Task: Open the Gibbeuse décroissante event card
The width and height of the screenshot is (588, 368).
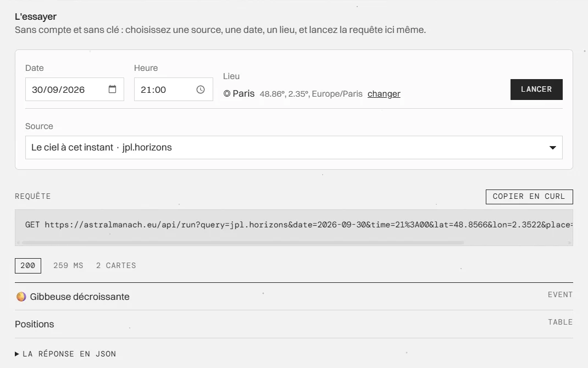Action: (294, 297)
